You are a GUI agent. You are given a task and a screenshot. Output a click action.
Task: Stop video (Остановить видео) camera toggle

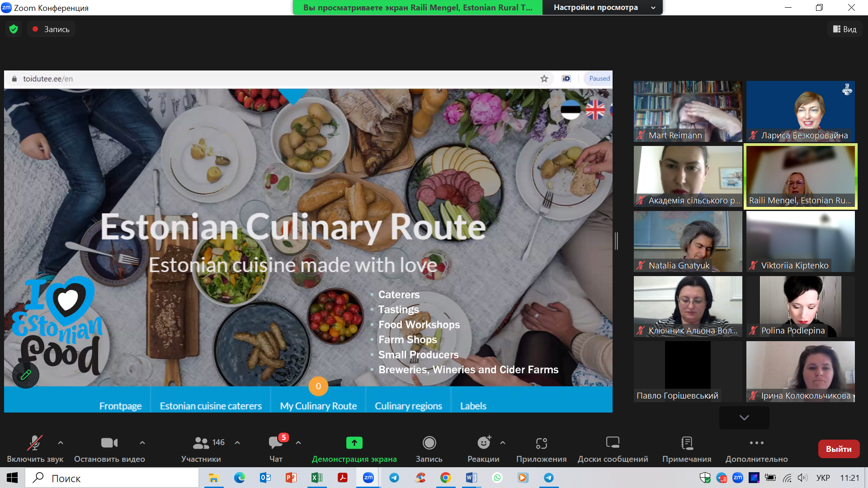coord(109,443)
